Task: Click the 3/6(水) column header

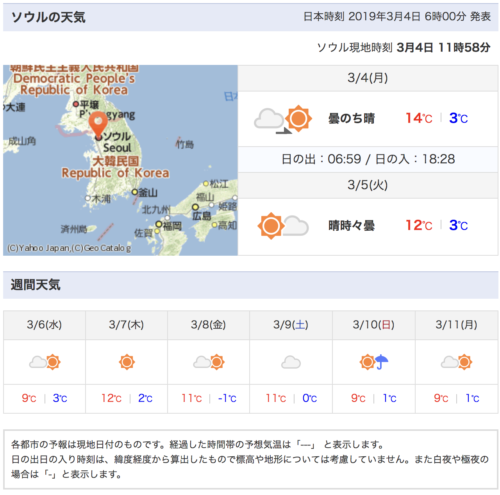Action: pos(44,325)
